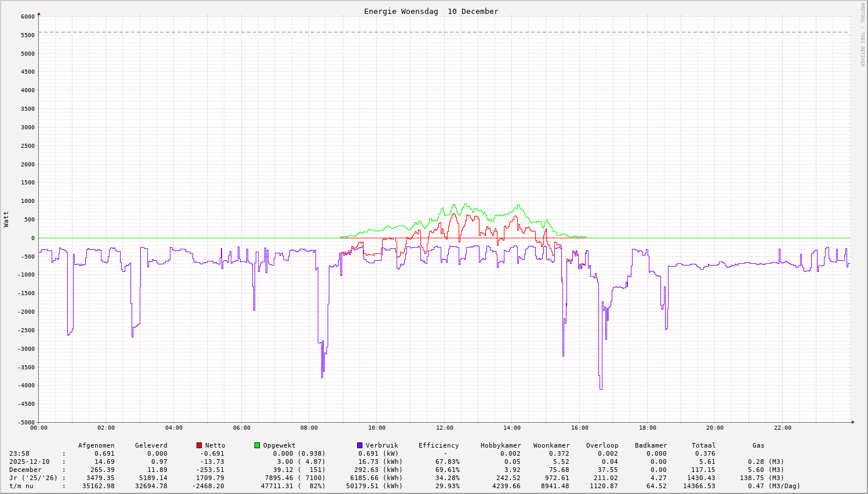Click the red Netto legend swatch
Image resolution: width=868 pixels, height=494 pixels.
click(x=199, y=445)
